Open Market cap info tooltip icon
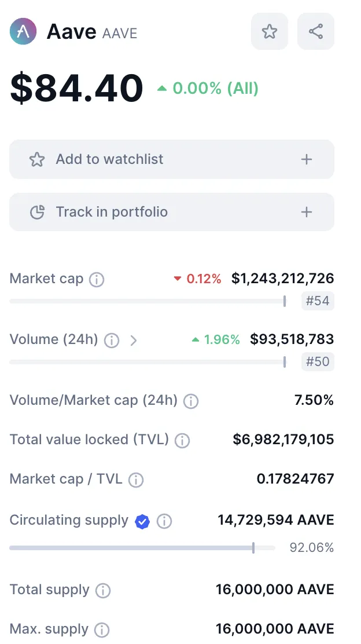The height and width of the screenshot is (644, 361). [97, 280]
